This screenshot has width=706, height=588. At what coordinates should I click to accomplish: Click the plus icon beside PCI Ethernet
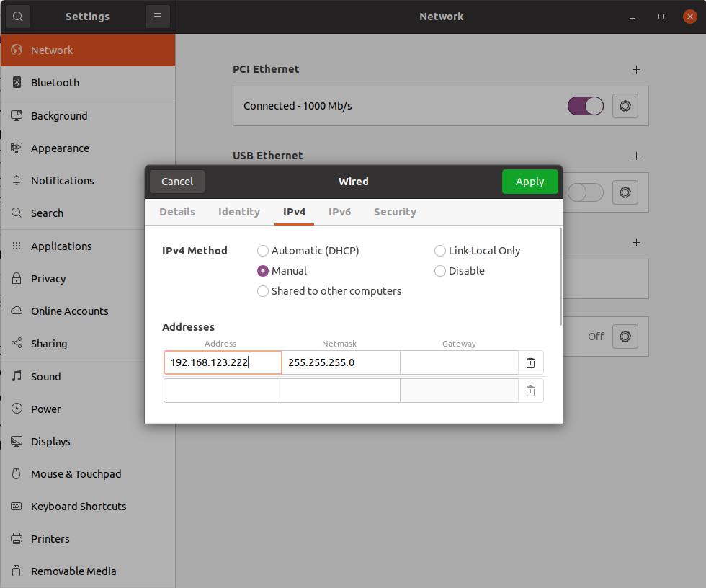point(636,70)
